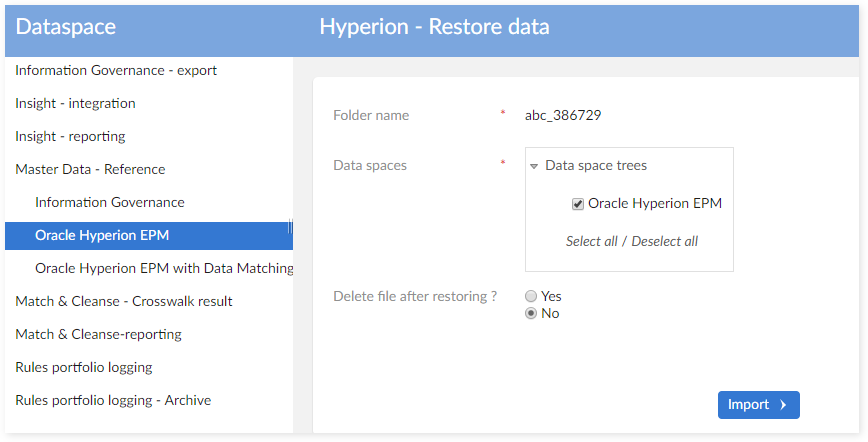Select Master Data - Reference item
868x442 pixels.
[90, 170]
